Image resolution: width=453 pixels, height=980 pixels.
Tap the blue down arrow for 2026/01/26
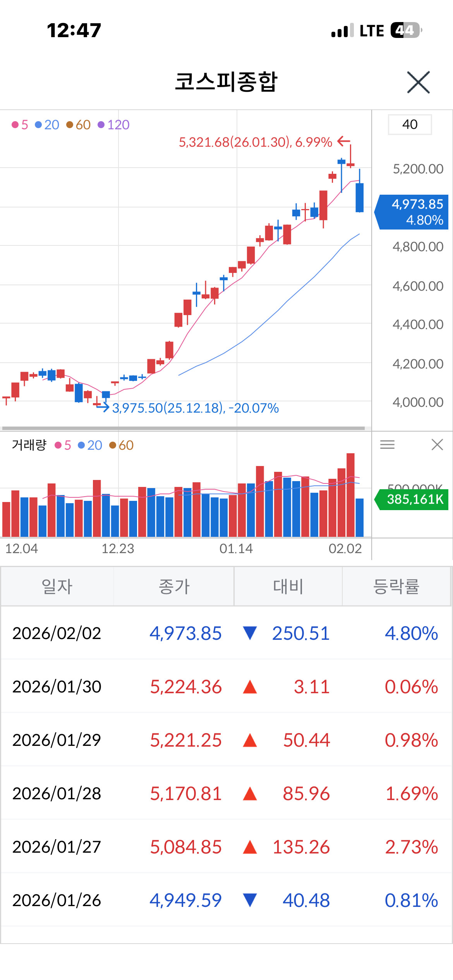point(250,900)
